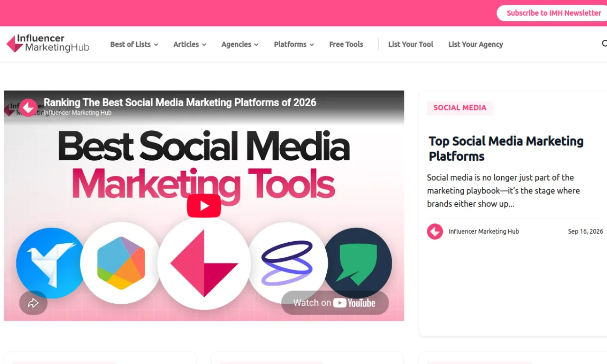Open List Your Agency link
This screenshot has width=607, height=364.
point(476,44)
